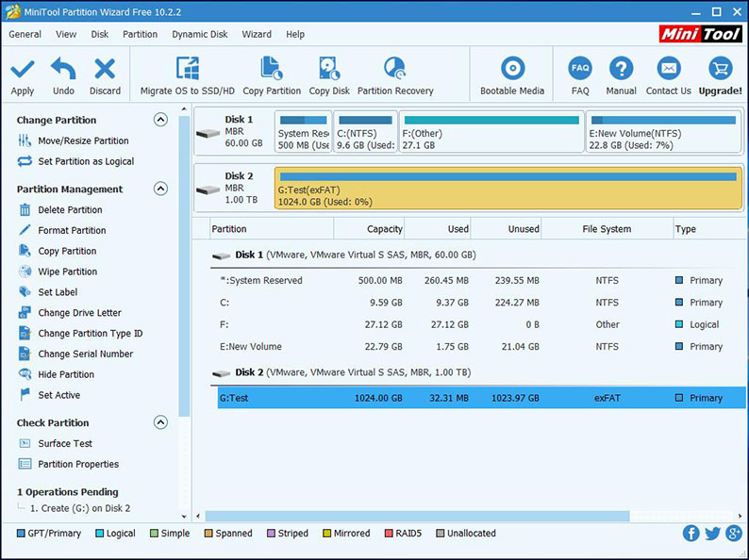Select the System Reserved partition block

coord(304,132)
